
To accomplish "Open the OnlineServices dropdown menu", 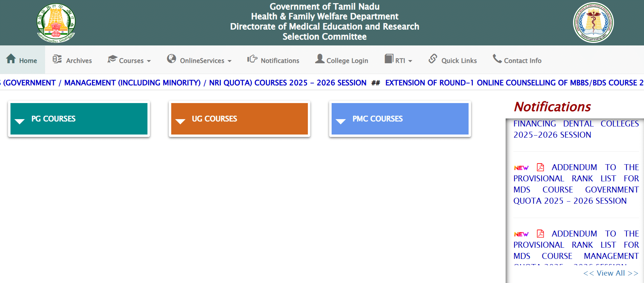I will (x=205, y=61).
